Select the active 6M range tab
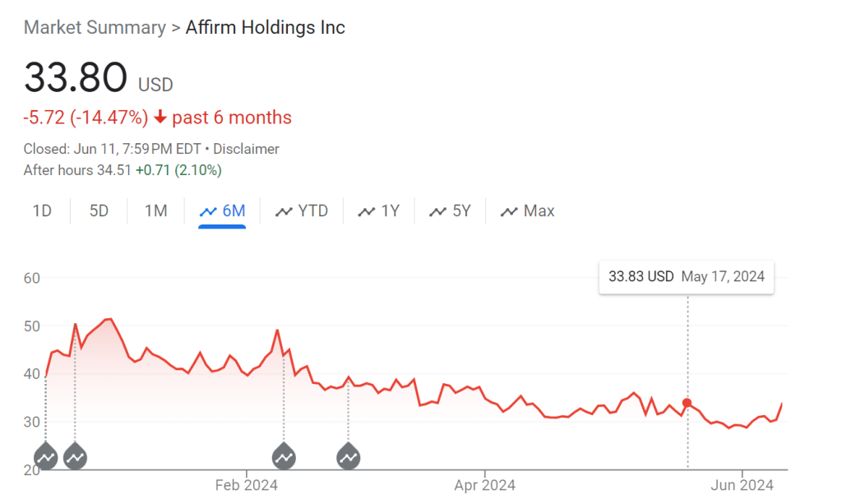 (222, 211)
